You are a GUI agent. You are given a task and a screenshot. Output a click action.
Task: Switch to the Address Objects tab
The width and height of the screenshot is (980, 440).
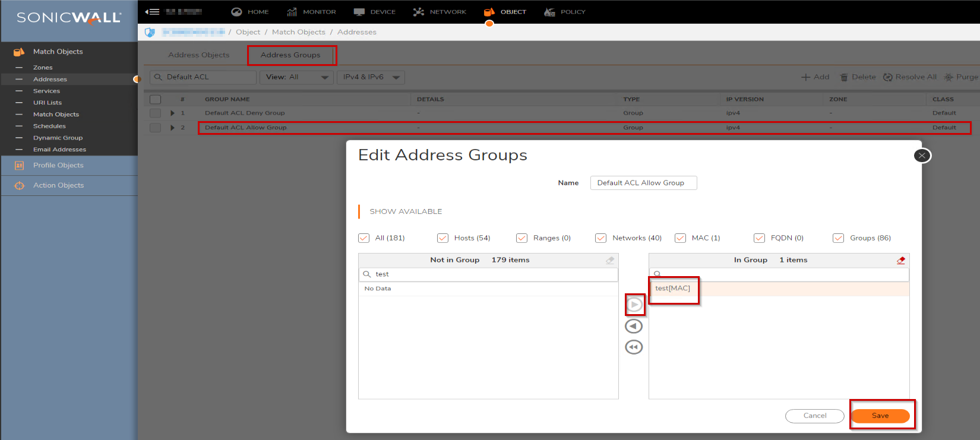tap(198, 55)
